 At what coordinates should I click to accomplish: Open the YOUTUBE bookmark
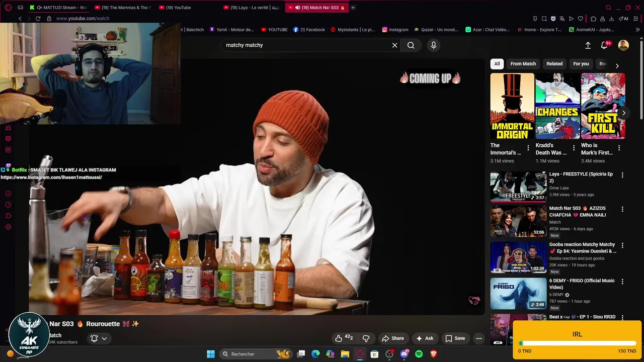274,30
